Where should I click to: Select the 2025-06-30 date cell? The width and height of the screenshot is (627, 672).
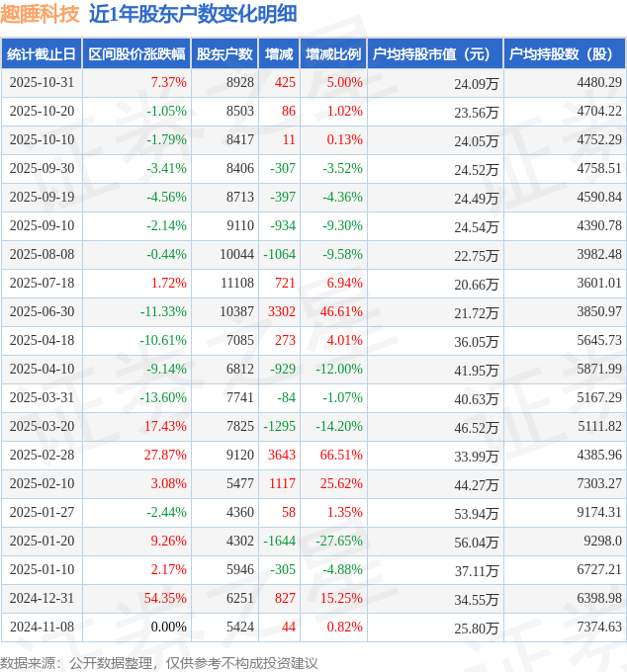tap(42, 312)
